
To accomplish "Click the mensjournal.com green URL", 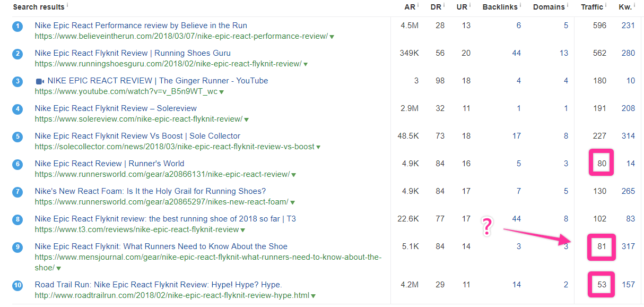I will (x=208, y=262).
